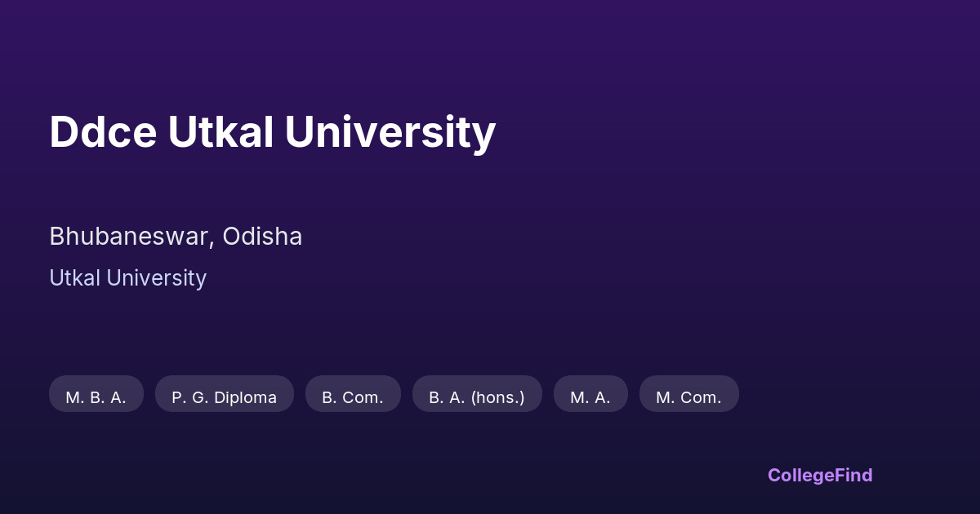The image size is (980, 514).
Task: Select the Bhubaneswar, Odisha location text
Action: pos(176,237)
